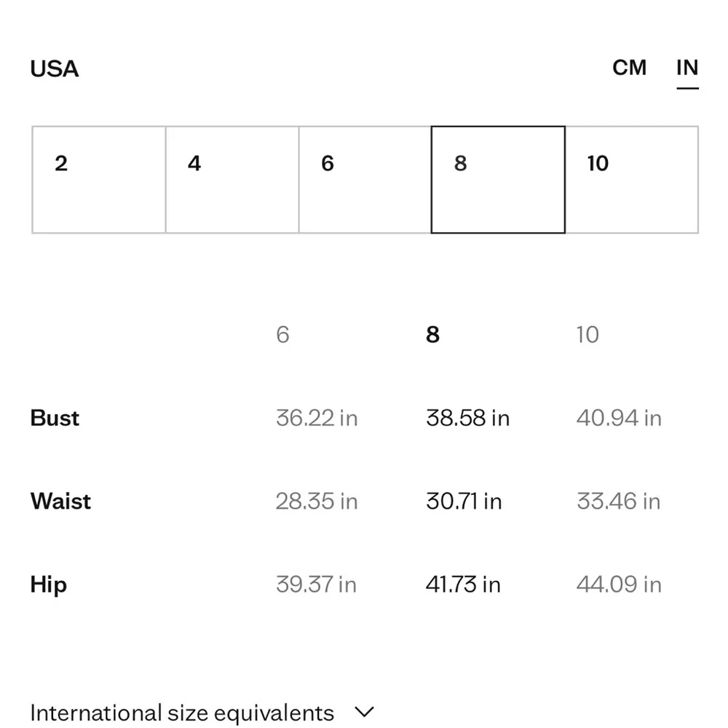Click bold column header 8 in table

pos(432,335)
